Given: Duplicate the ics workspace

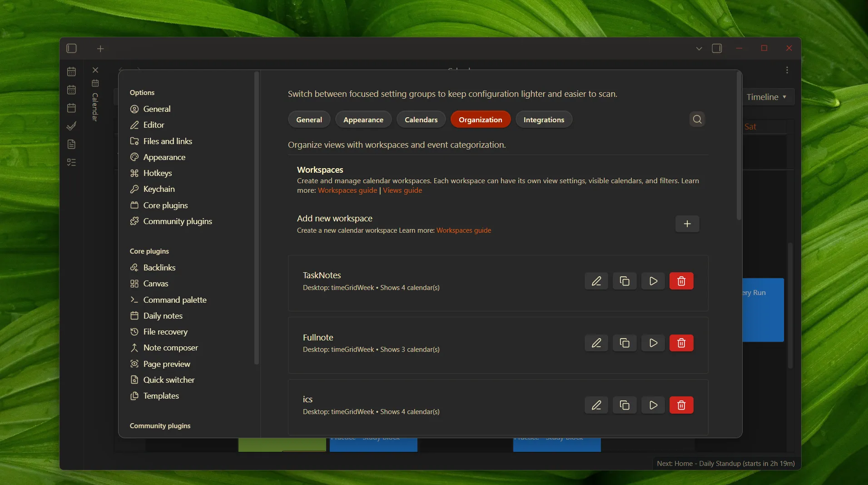Looking at the screenshot, I should tap(625, 405).
